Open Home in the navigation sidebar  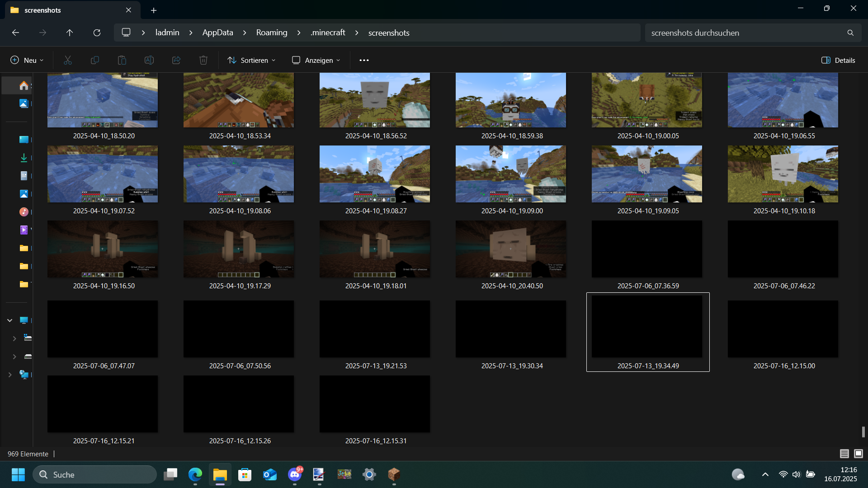coord(24,85)
